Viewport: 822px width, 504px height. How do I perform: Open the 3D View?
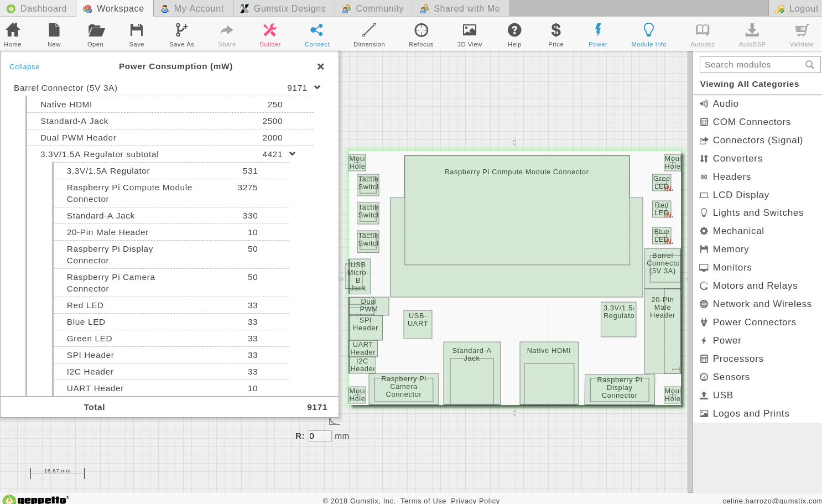469,35
